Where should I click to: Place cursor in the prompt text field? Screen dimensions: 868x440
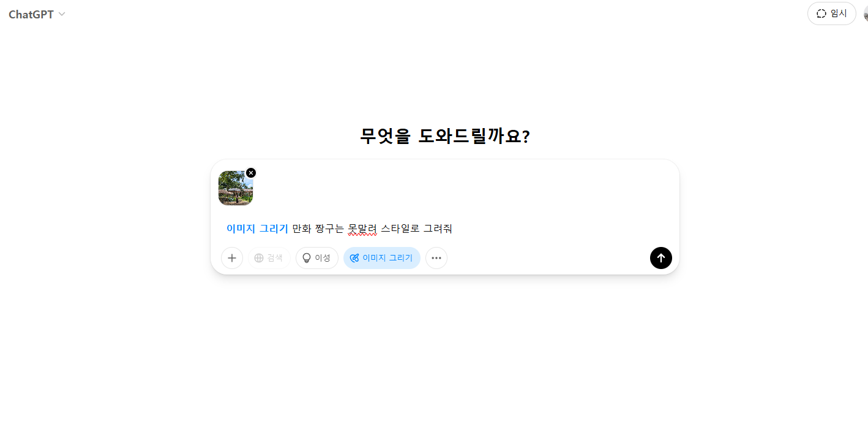[x=445, y=229]
